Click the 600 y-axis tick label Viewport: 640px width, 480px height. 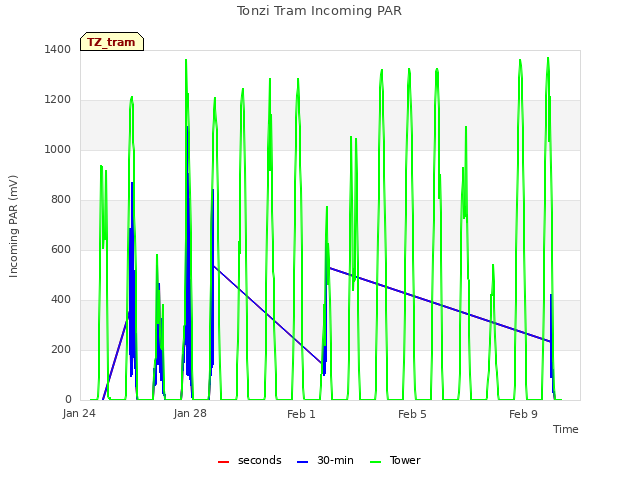pyautogui.click(x=61, y=250)
